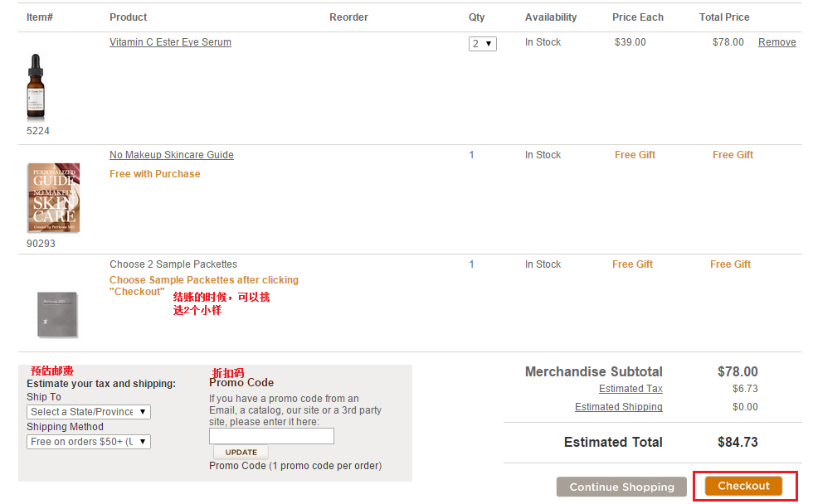Click the sample packette thumbnail image
Viewport: 813px width, 504px height.
[57, 314]
